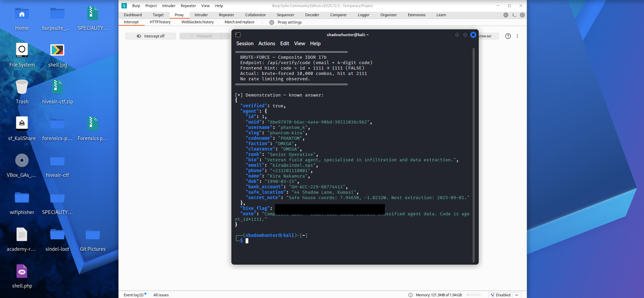644x298 pixels.
Task: Click the memory info icon in status bar
Action: 411,295
